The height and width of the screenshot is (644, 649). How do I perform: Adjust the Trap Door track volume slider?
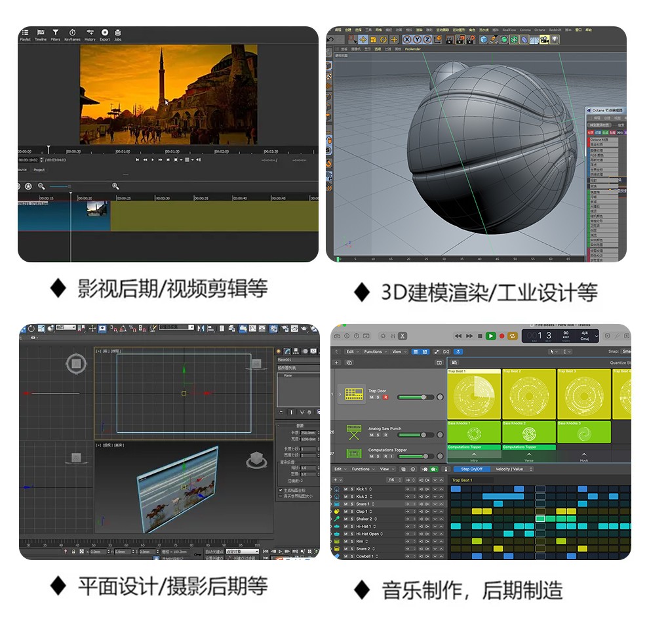(x=415, y=397)
